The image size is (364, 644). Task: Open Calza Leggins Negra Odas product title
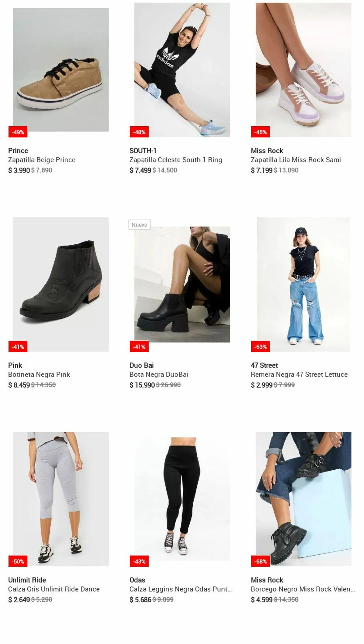(181, 589)
